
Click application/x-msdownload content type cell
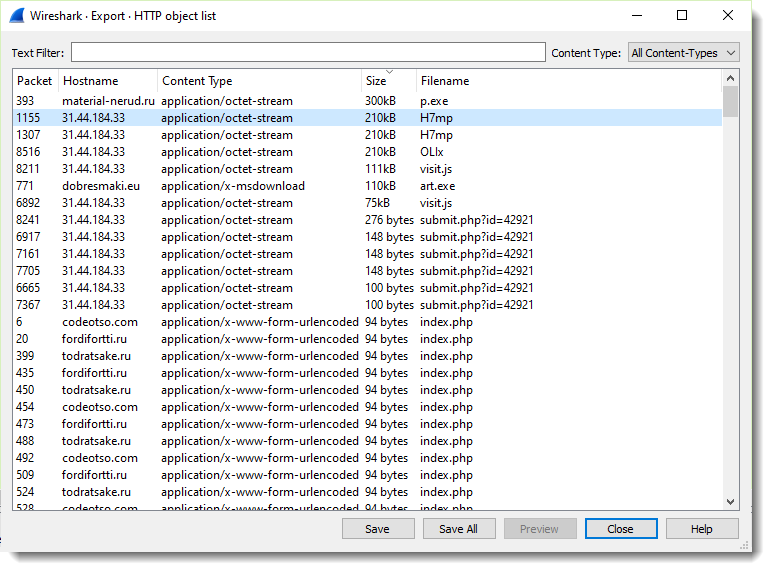click(x=233, y=186)
